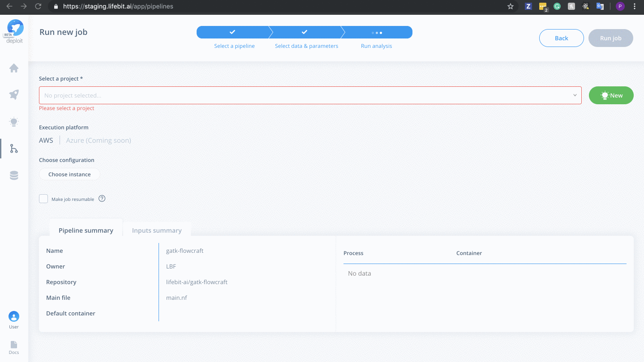644x362 pixels.
Task: Open the React developer tools extension icon
Action: (585, 6)
